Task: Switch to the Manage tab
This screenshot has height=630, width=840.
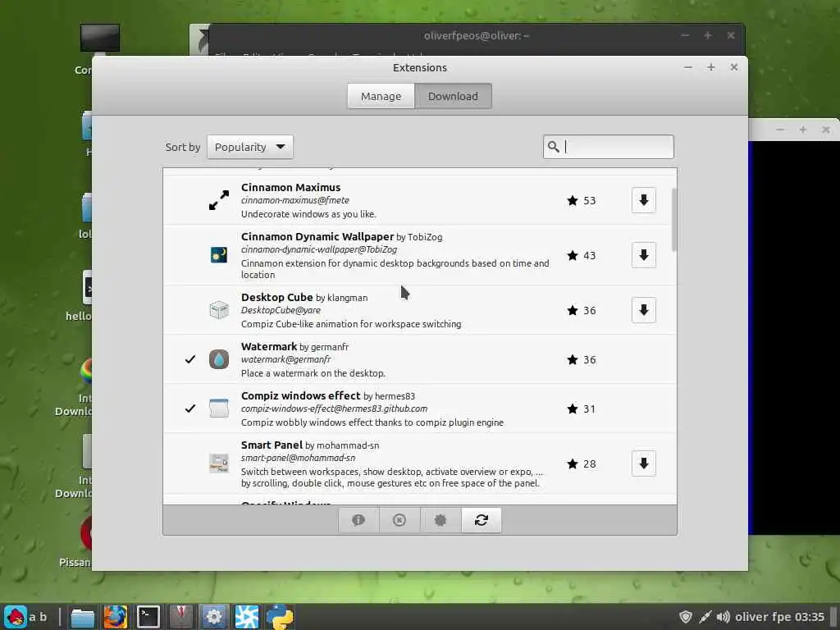Action: (x=381, y=97)
